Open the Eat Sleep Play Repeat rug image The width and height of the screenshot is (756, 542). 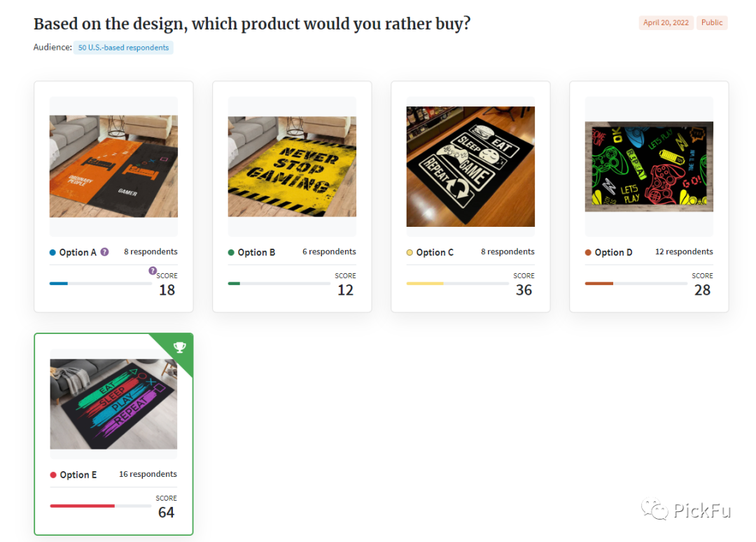coord(113,404)
